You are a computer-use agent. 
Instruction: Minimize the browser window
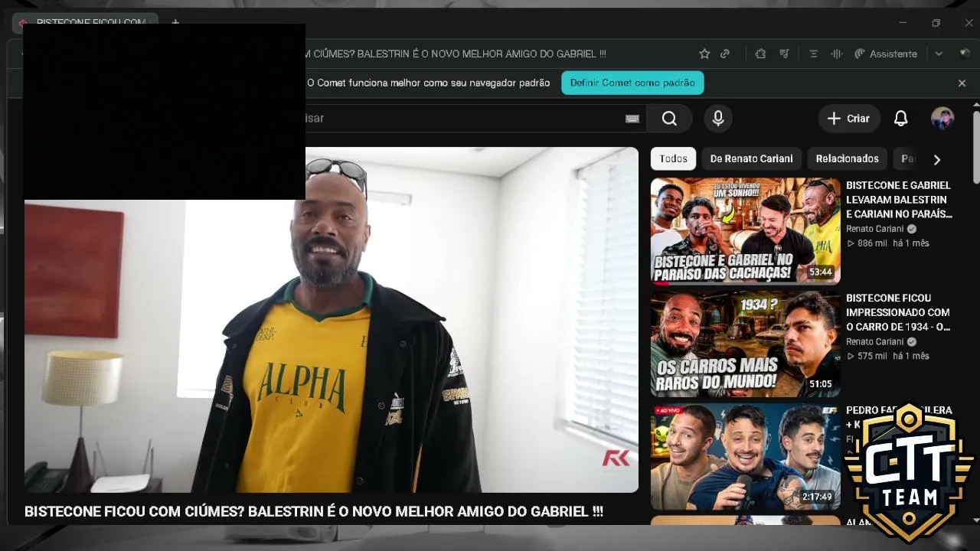(903, 23)
